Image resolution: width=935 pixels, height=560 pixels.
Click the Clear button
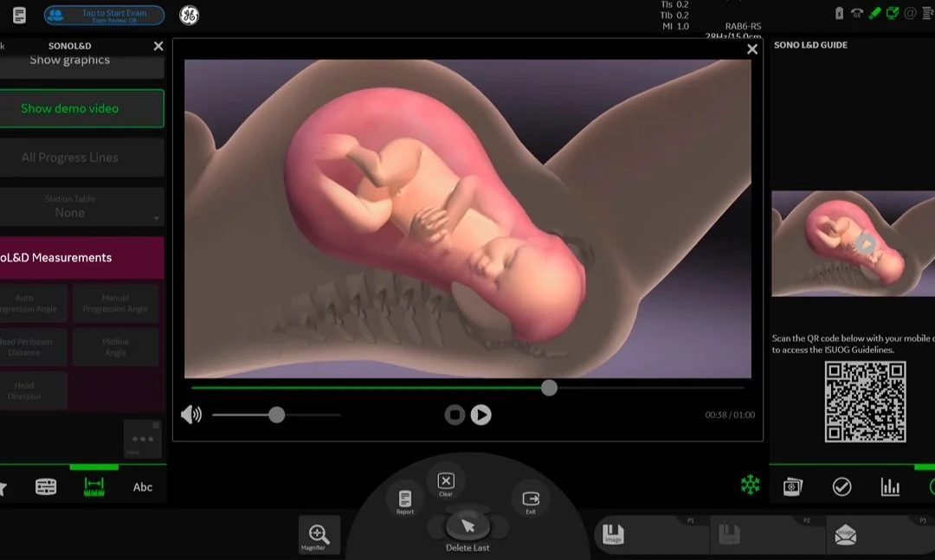click(x=446, y=484)
